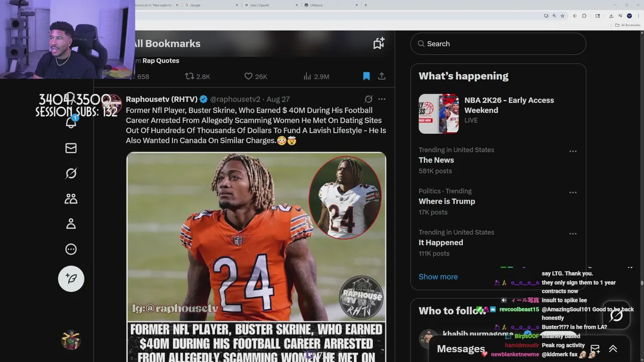Open more options for It Happened trend
Viewport: 644px width, 362px height.
coord(573,234)
